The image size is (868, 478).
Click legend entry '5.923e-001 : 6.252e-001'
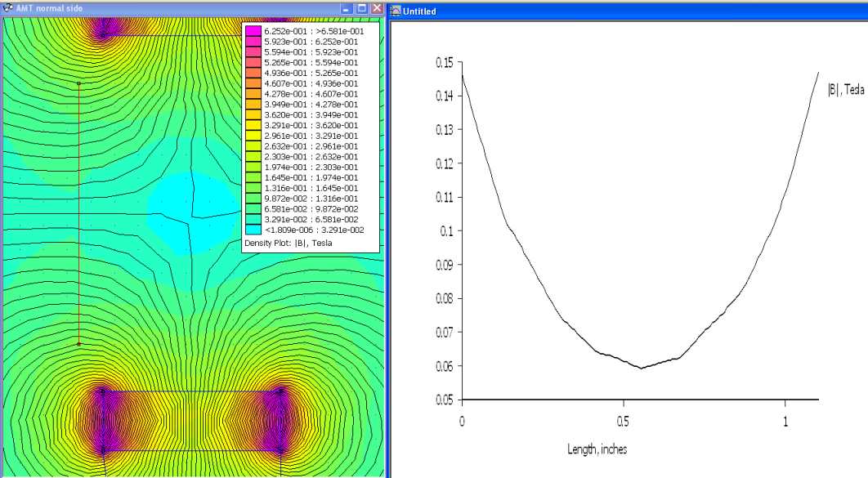point(311,42)
